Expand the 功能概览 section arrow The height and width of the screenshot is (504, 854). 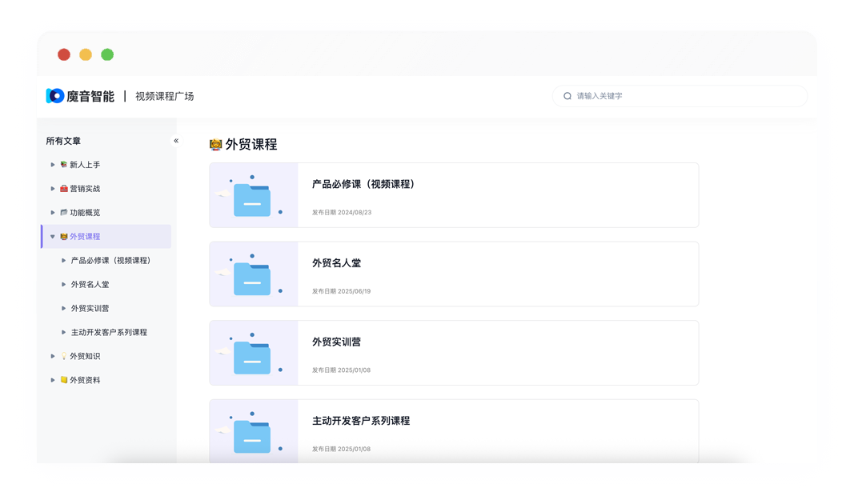pos(53,213)
